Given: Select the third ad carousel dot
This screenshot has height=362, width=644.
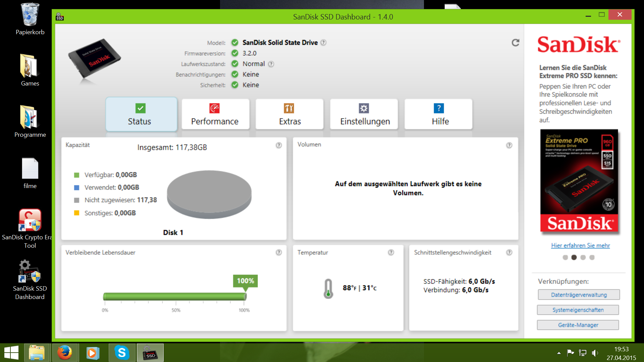Looking at the screenshot, I should 583,257.
